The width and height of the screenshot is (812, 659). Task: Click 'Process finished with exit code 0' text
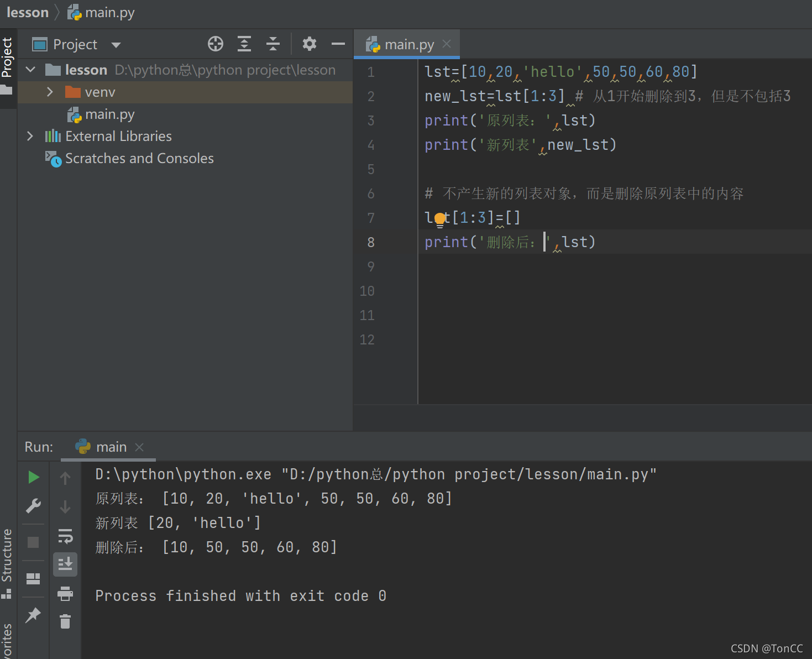pos(241,596)
